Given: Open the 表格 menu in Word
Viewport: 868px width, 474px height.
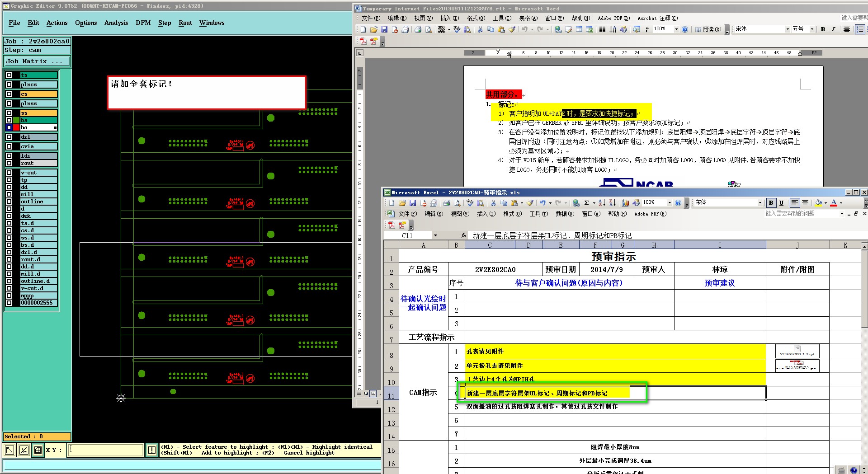Looking at the screenshot, I should coord(528,18).
